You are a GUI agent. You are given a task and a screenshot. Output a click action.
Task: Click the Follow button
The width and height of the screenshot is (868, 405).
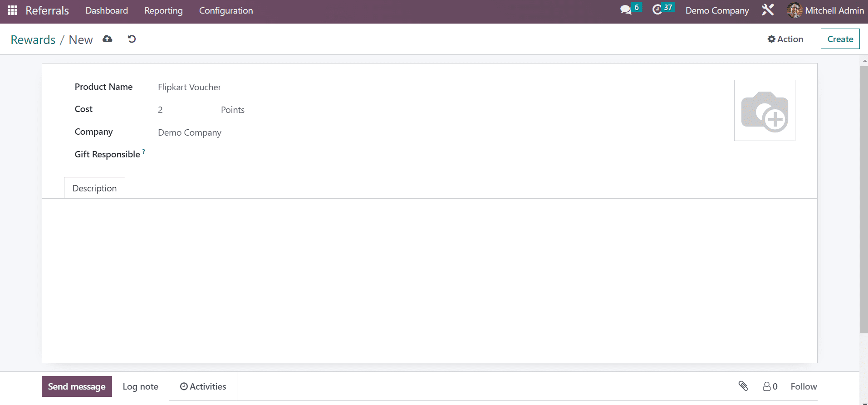coord(804,386)
